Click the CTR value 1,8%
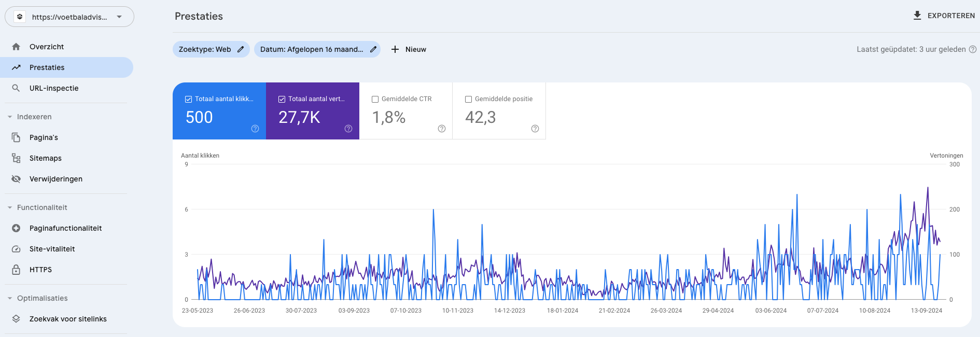The width and height of the screenshot is (980, 337). (x=389, y=117)
